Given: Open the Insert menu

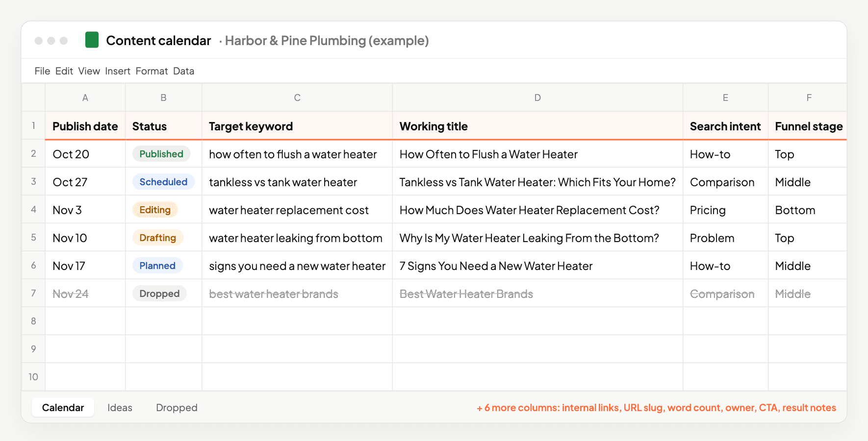Looking at the screenshot, I should (x=118, y=71).
